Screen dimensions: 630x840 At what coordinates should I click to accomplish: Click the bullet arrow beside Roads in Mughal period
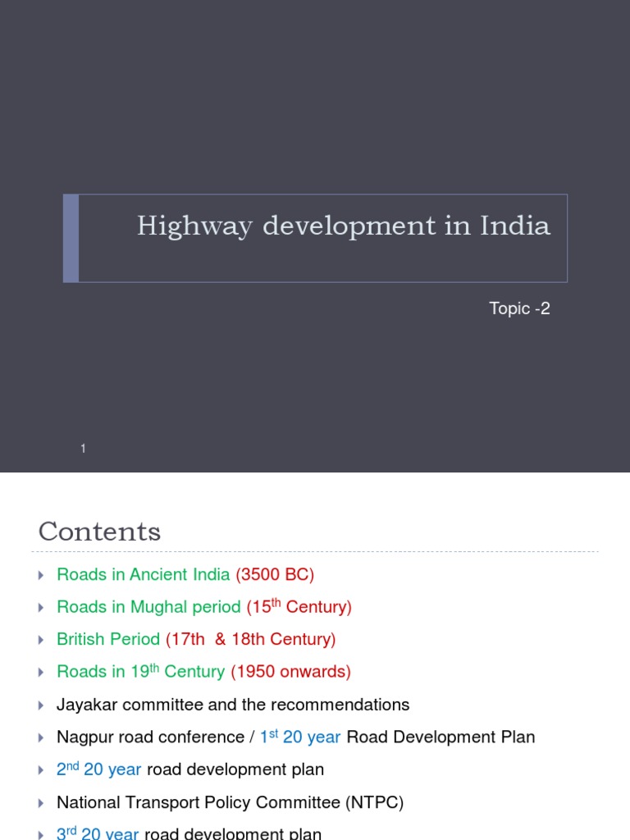(41, 608)
